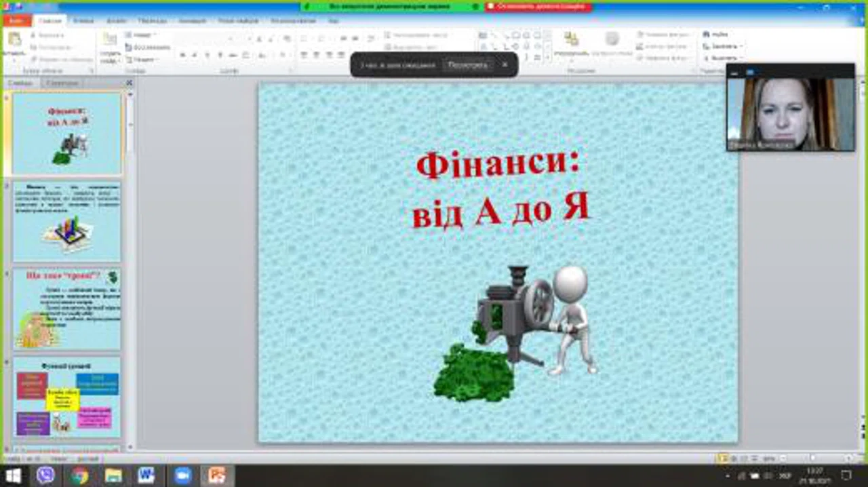This screenshot has width=868, height=487.
Task: Open Viber from the taskbar
Action: click(45, 475)
